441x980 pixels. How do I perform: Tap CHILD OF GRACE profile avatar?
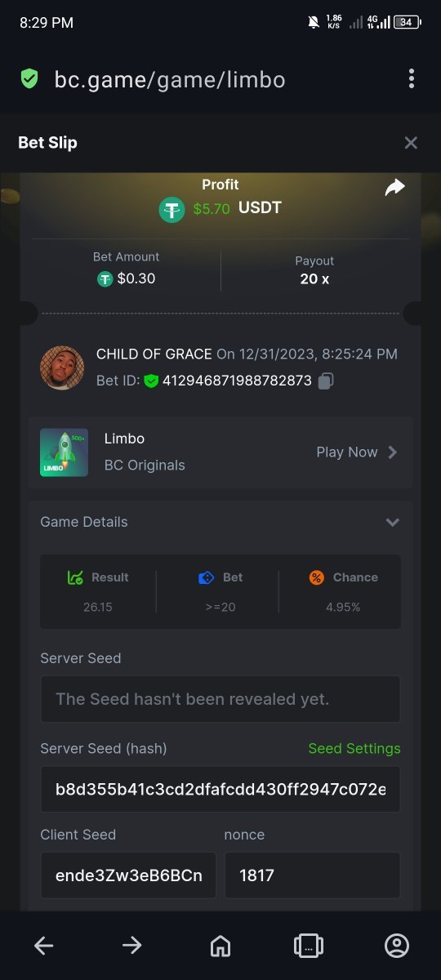62,367
